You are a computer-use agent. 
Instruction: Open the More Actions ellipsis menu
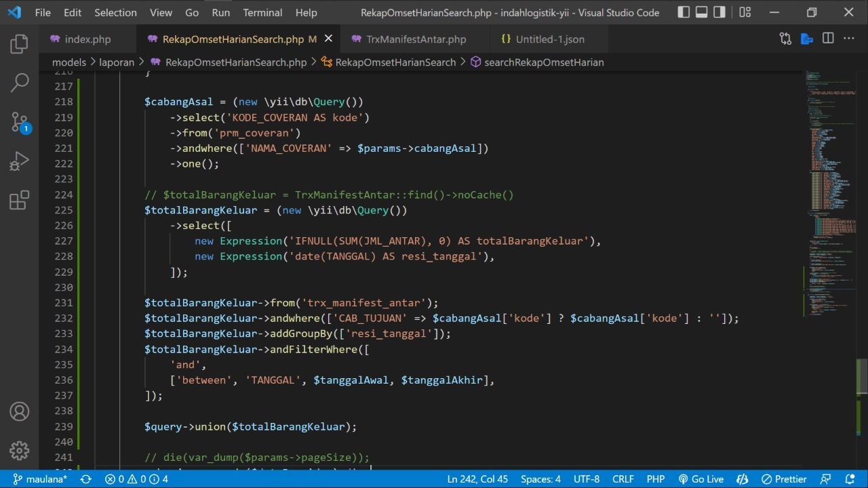[x=849, y=39]
